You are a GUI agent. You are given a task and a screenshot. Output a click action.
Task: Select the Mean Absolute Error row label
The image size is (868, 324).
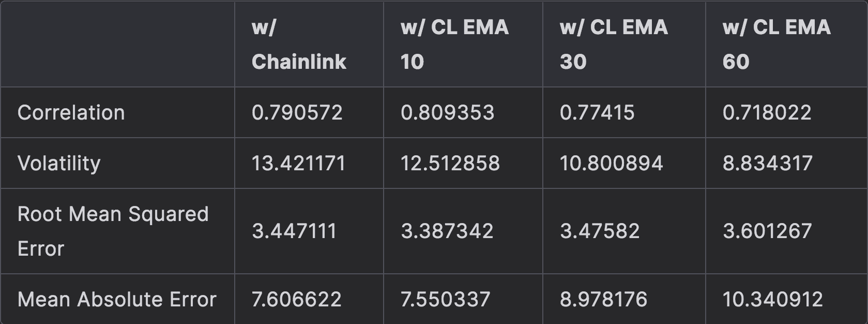pos(117,299)
